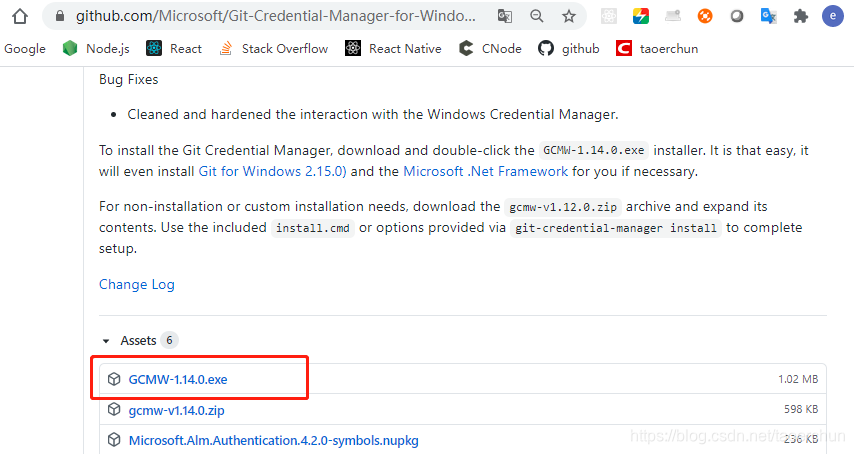Screen dimensions: 854x454
Task: Click the zoom magnifier icon in address bar
Action: point(536,16)
